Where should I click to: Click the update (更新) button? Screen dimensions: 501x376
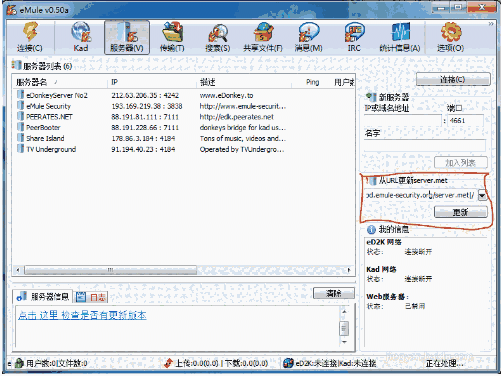tap(461, 212)
